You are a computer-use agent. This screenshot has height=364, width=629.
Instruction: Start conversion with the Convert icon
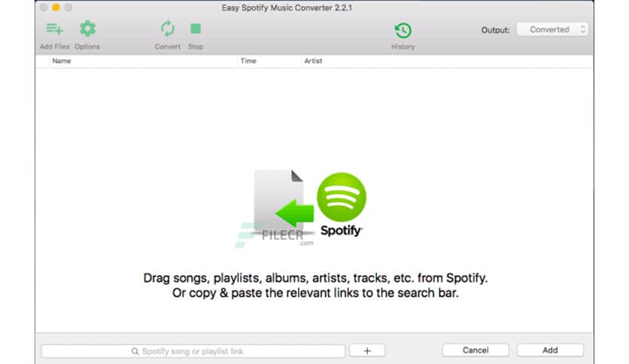pos(167,29)
